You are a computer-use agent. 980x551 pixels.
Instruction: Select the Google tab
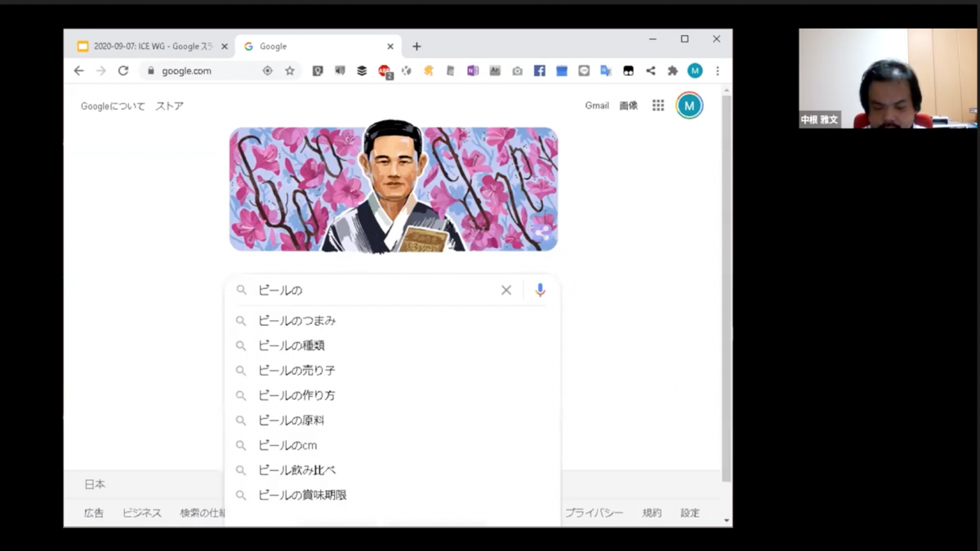pos(318,47)
